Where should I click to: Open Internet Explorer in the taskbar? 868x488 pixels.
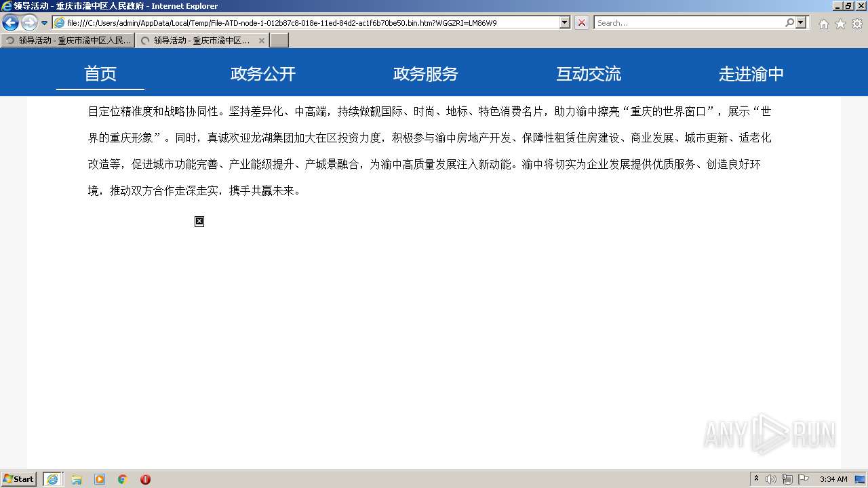tap(53, 479)
